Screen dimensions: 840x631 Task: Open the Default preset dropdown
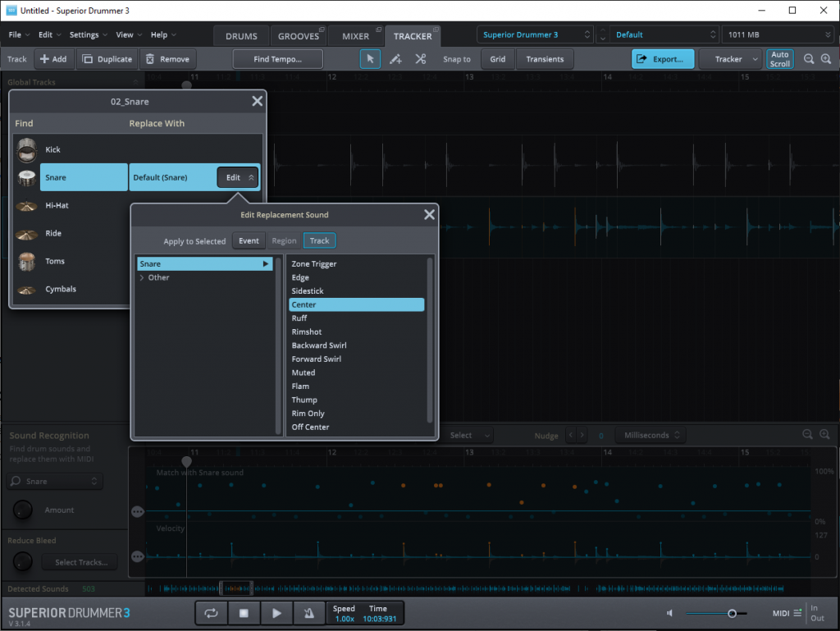pos(714,34)
